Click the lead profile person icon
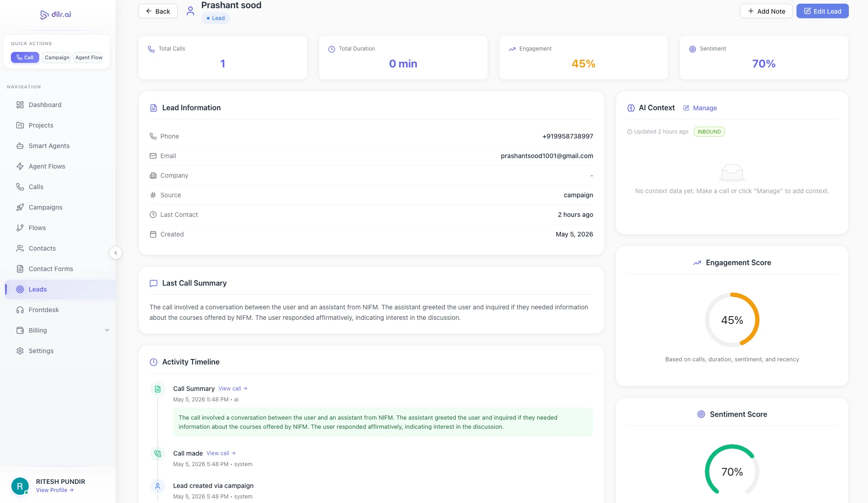This screenshot has height=503, width=868. (x=190, y=11)
